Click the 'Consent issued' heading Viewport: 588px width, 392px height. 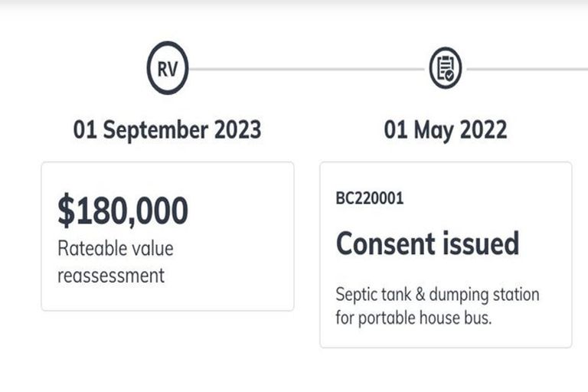click(427, 243)
